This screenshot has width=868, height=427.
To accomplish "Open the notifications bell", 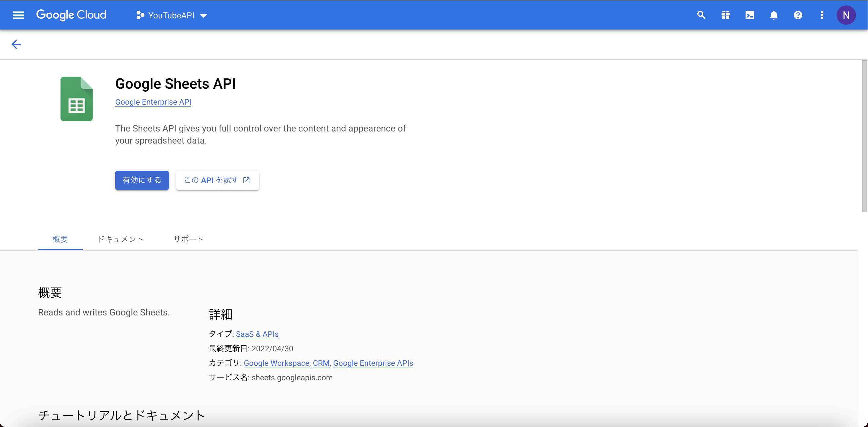I will (x=774, y=15).
